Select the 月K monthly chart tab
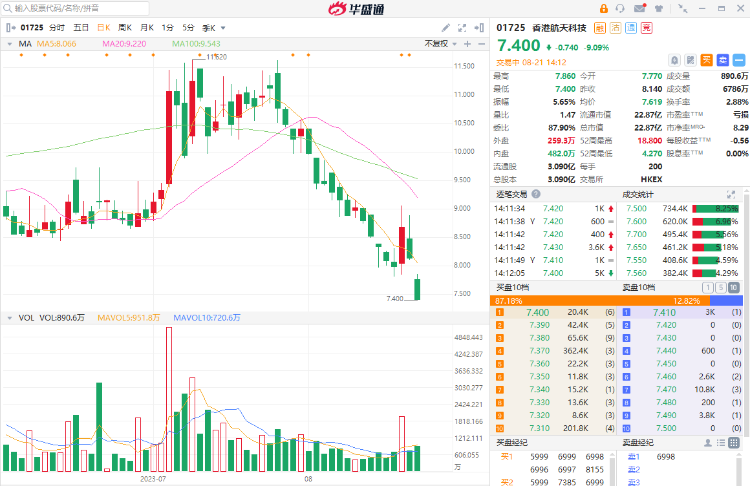This screenshot has height=486, width=750. tap(146, 28)
